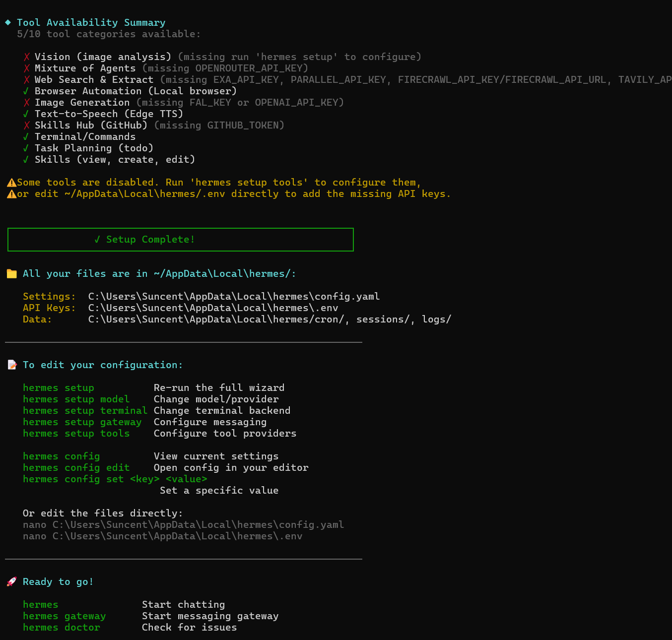Click the green check beside Task Planning (todo)
This screenshot has height=640, width=672.
click(x=26, y=148)
